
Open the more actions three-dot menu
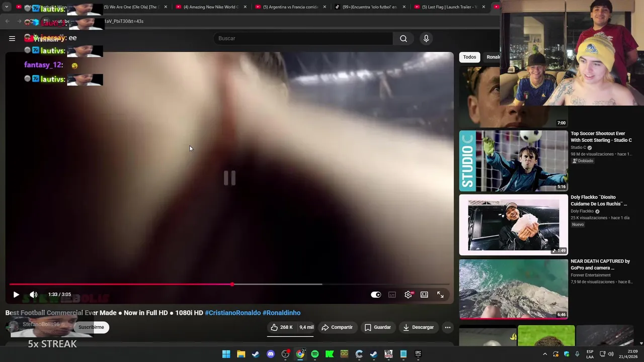(447, 327)
